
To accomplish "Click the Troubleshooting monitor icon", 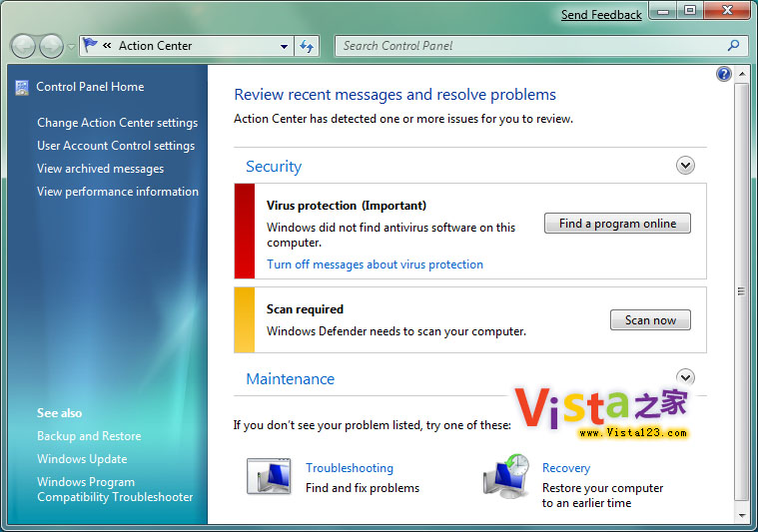I will click(269, 477).
